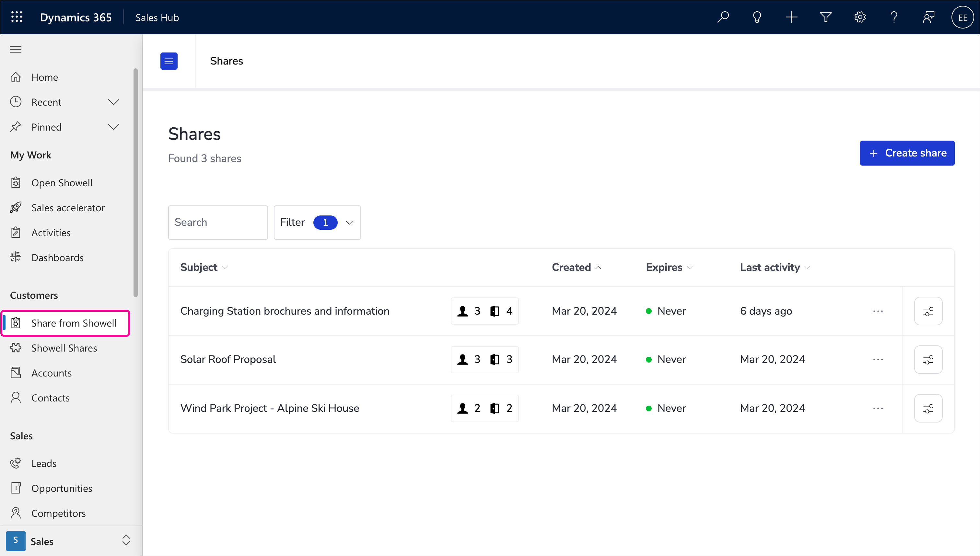
Task: Click the Search shares input field
Action: pos(218,222)
